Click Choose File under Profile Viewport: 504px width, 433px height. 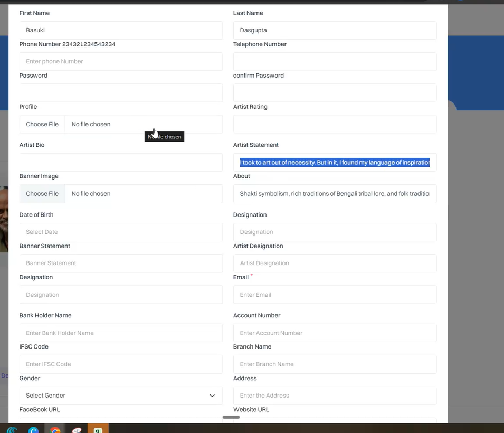[x=42, y=125]
